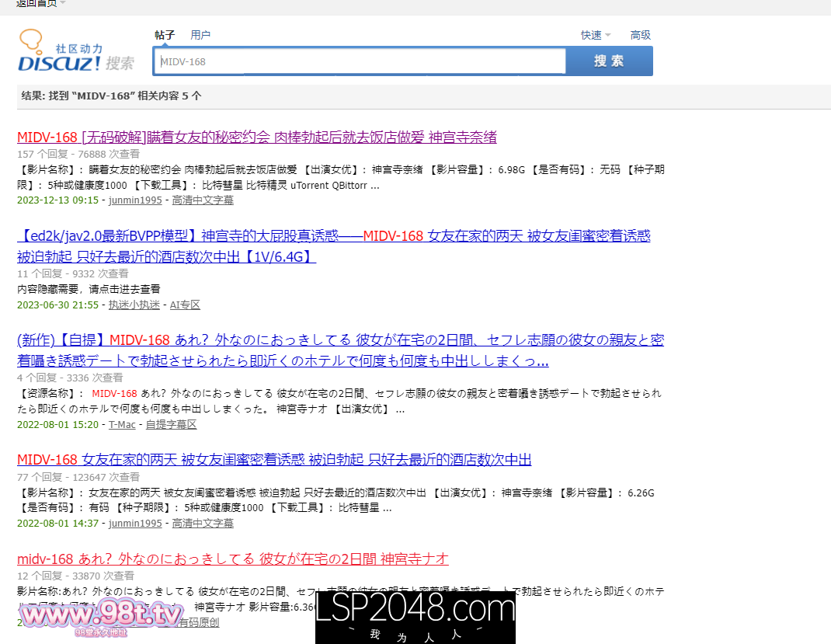Image resolution: width=831 pixels, height=644 pixels.
Task: Open the (新作)【自提】 result title
Action: click(340, 340)
